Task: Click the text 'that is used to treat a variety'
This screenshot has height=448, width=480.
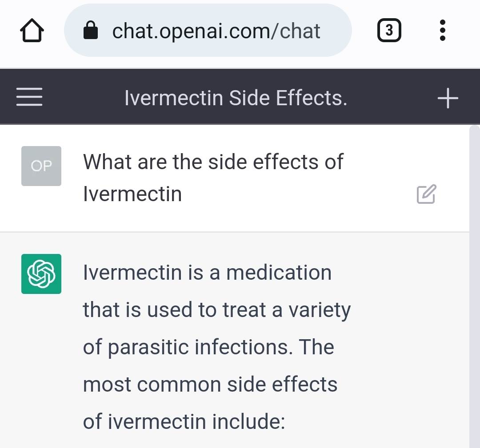Action: [216, 309]
